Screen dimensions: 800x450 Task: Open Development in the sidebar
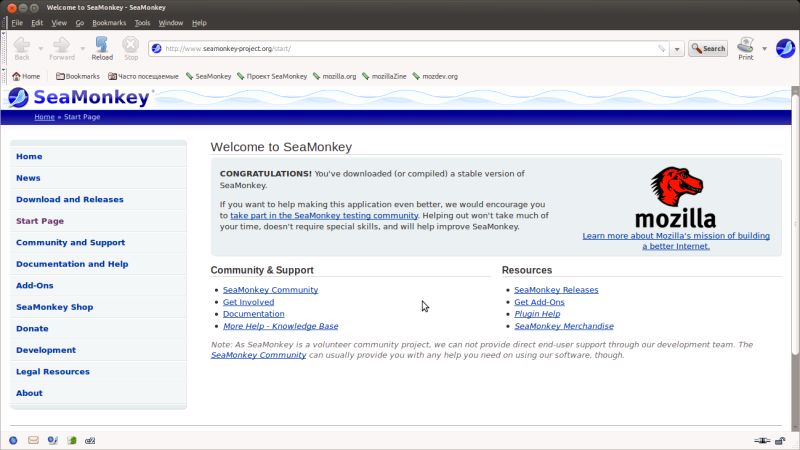click(46, 350)
